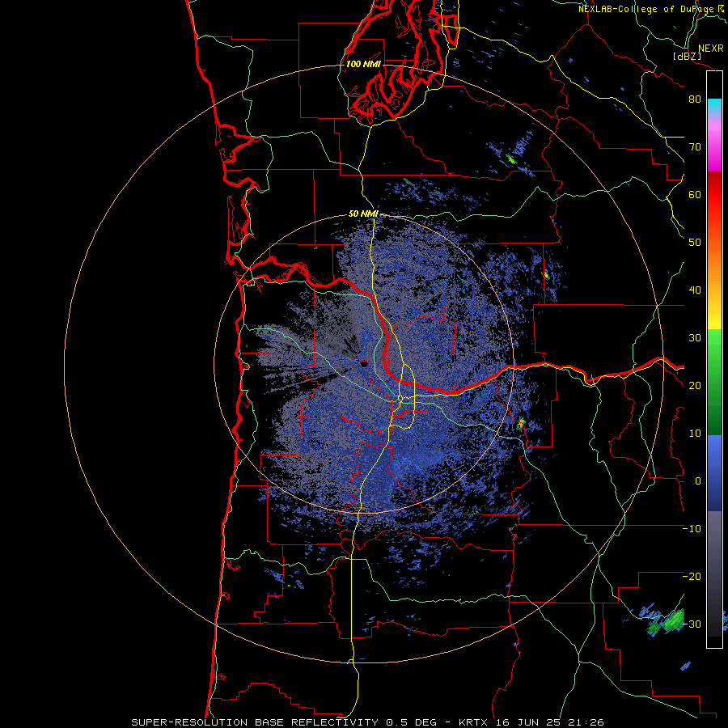Screen dimensions: 728x728
Task: Click the black radar site dot at center
Action: [363, 364]
